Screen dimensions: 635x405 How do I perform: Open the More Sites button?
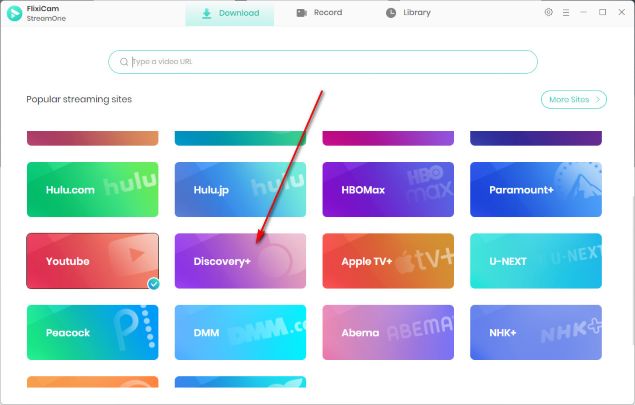pyautogui.click(x=574, y=100)
